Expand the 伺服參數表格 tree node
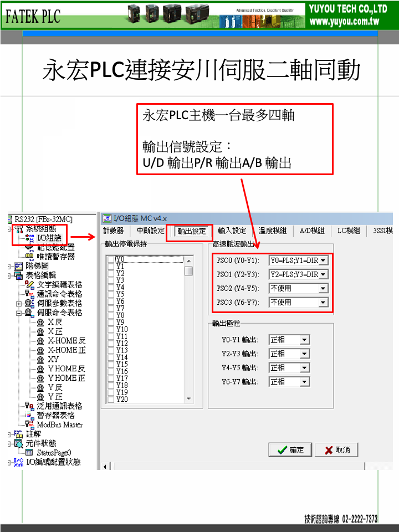 click(19, 304)
